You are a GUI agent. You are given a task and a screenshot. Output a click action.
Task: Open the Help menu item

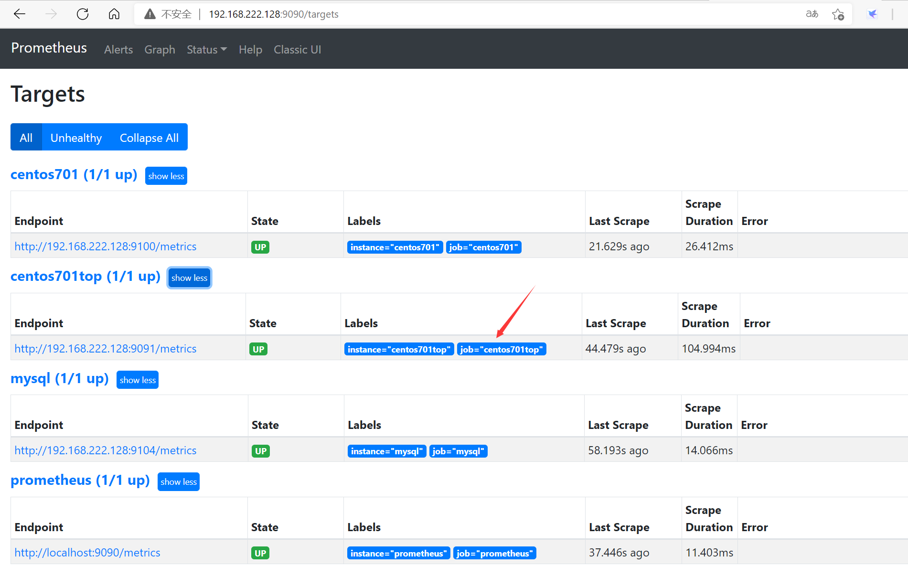coord(250,50)
